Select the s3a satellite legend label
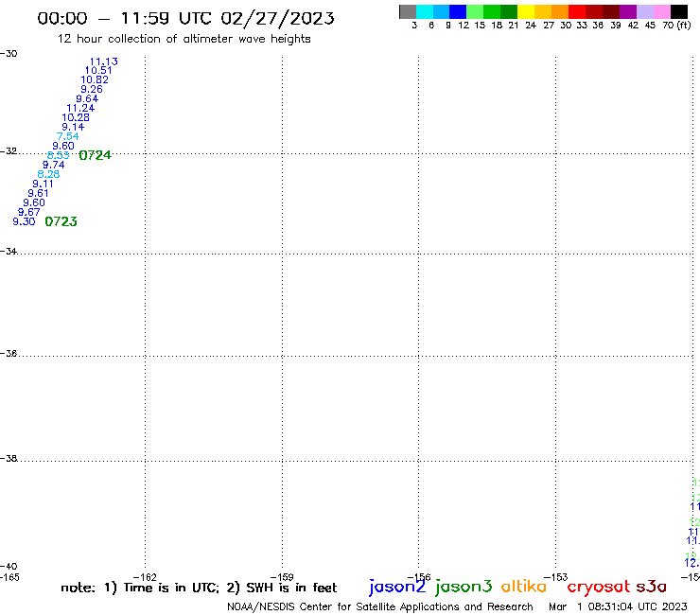The height and width of the screenshot is (615, 700). (651, 587)
